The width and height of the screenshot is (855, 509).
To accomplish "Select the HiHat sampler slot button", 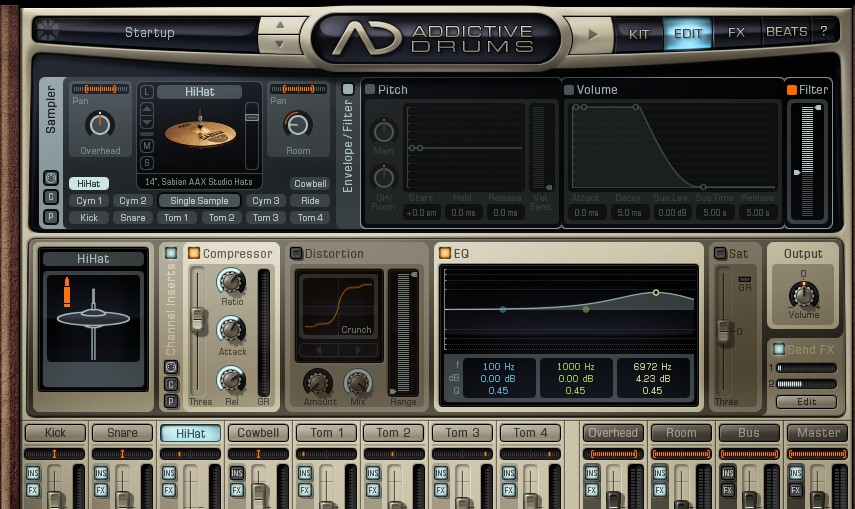I will [89, 184].
